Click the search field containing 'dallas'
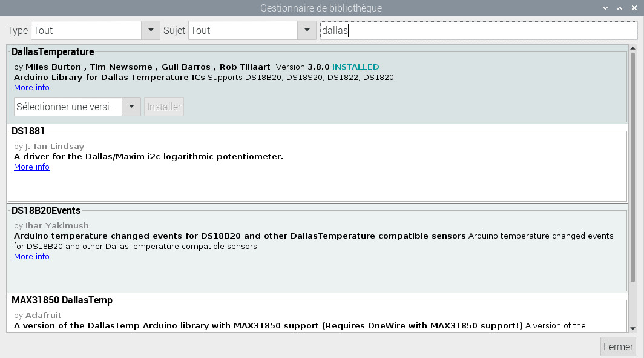The height and width of the screenshot is (358, 644). (x=478, y=30)
